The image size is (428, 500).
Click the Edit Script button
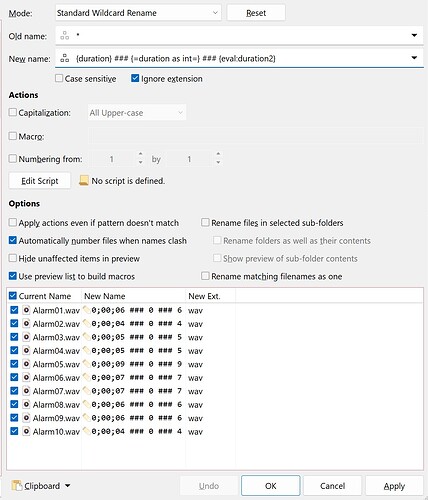pyautogui.click(x=40, y=181)
